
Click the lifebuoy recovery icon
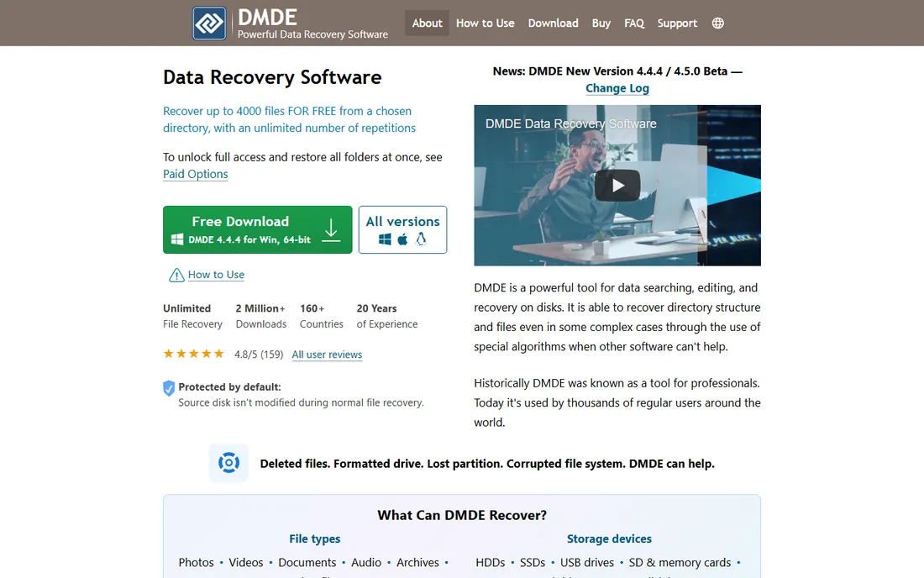click(228, 463)
